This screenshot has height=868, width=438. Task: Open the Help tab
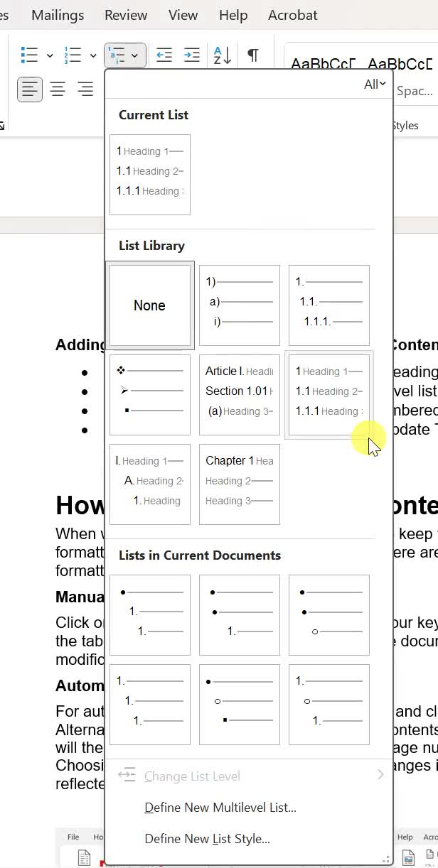233,15
